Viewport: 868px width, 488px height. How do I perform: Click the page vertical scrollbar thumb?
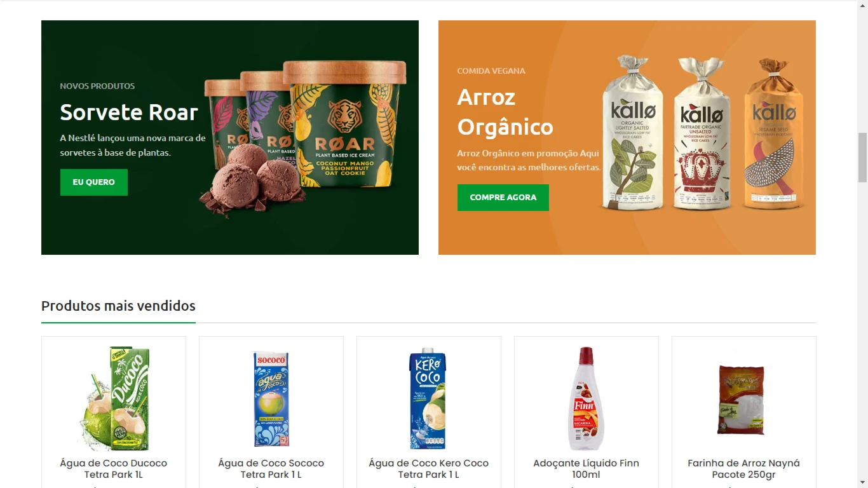862,158
